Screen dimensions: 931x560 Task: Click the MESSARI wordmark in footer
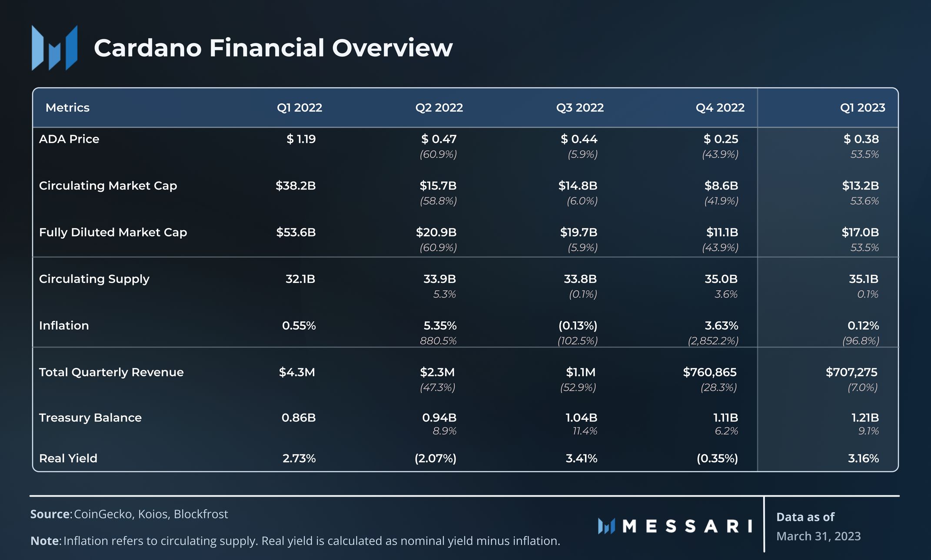coord(687,526)
